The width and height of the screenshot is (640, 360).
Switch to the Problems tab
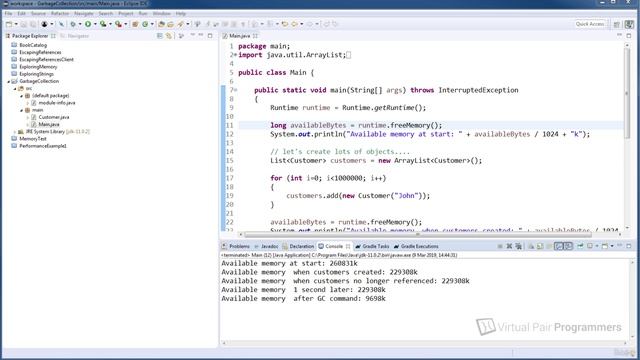pyautogui.click(x=236, y=247)
